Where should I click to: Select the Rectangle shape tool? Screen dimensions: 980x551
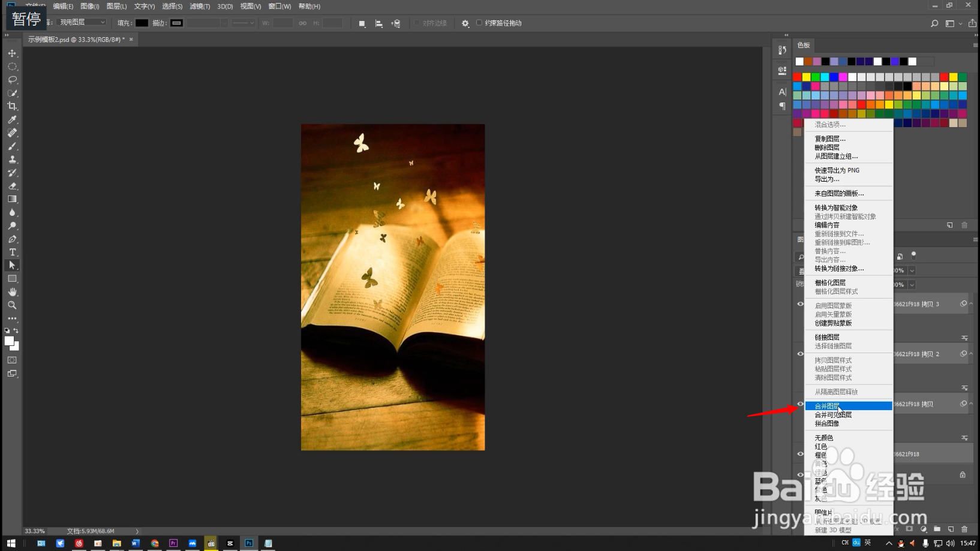pyautogui.click(x=12, y=278)
